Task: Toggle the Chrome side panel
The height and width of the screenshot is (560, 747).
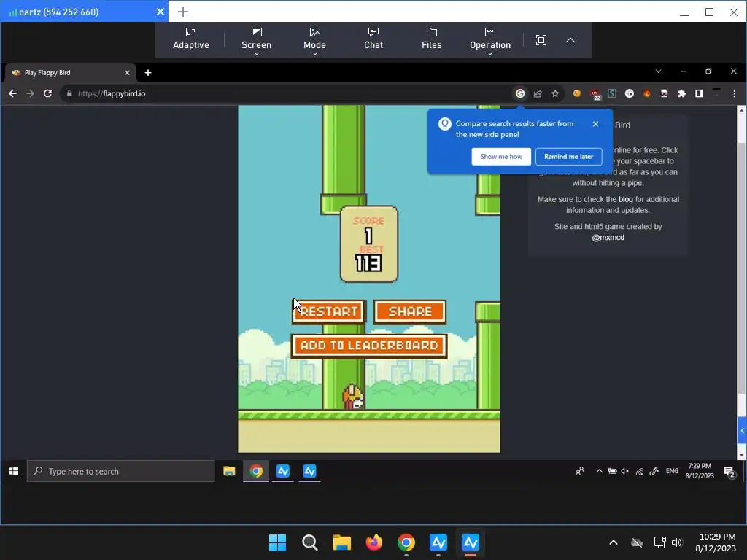Action: pos(699,93)
